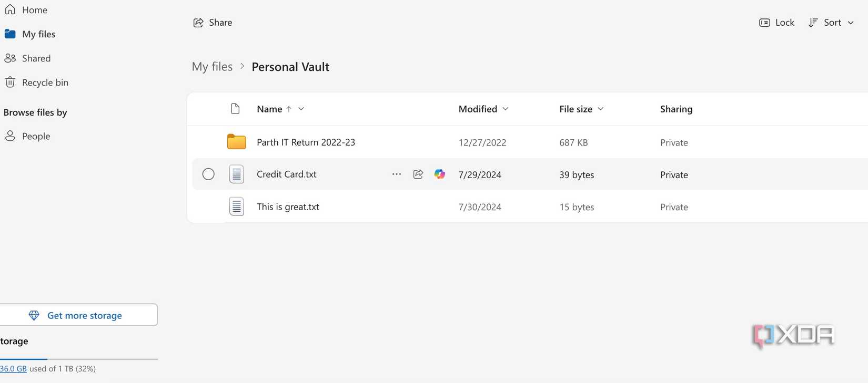Image resolution: width=868 pixels, height=383 pixels.
Task: Open the Sort dropdown
Action: click(831, 23)
